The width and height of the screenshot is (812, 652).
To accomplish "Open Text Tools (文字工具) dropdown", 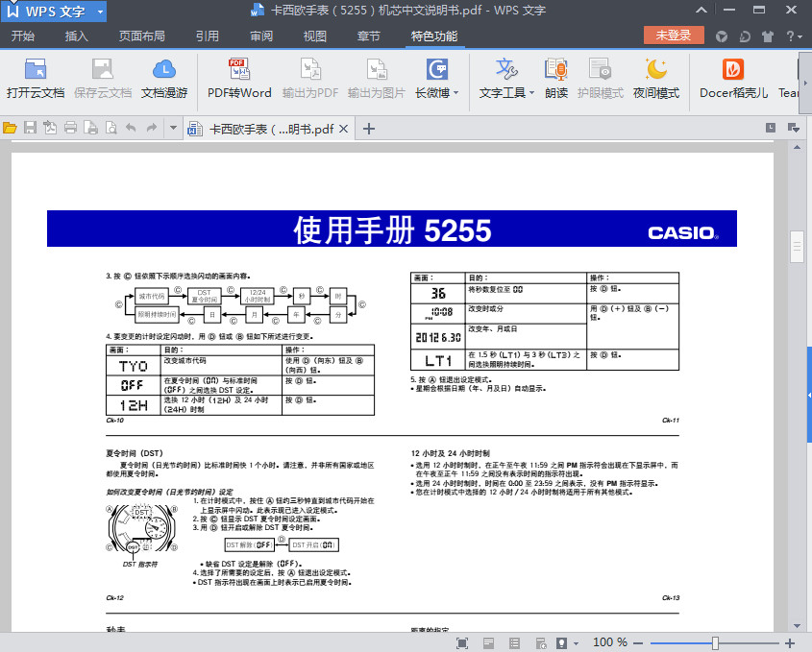I will point(506,79).
